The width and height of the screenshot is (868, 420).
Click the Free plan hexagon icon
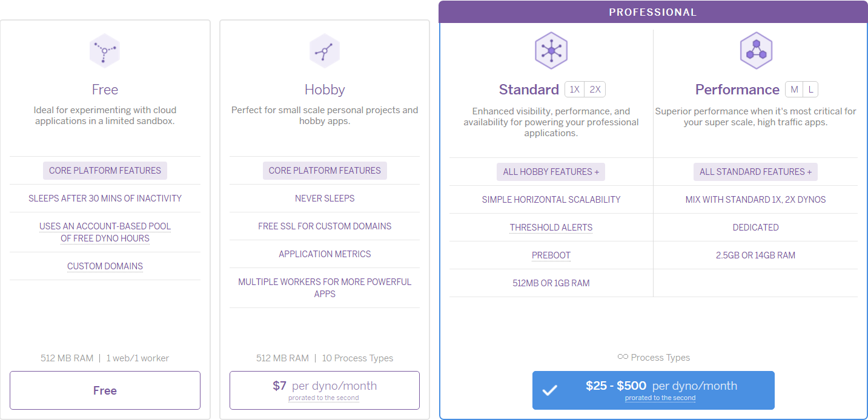click(x=105, y=51)
